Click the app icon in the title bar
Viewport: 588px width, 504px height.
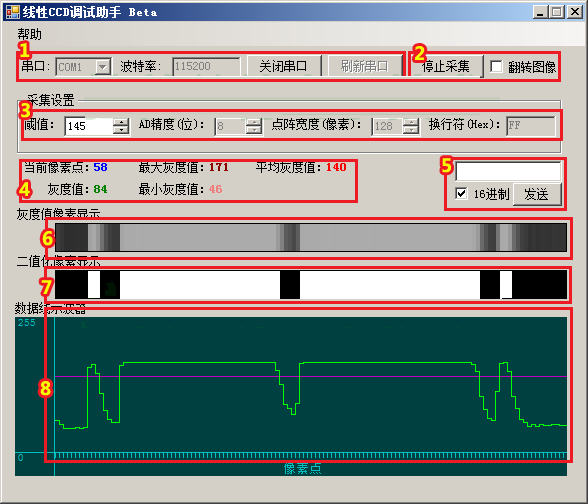[12, 12]
